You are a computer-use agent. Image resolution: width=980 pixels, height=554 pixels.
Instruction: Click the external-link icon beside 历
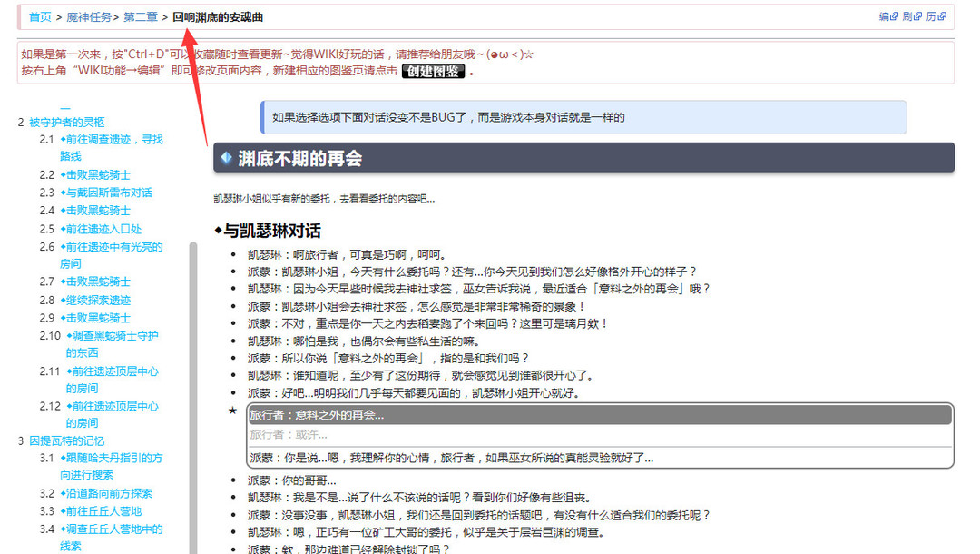click(x=942, y=15)
